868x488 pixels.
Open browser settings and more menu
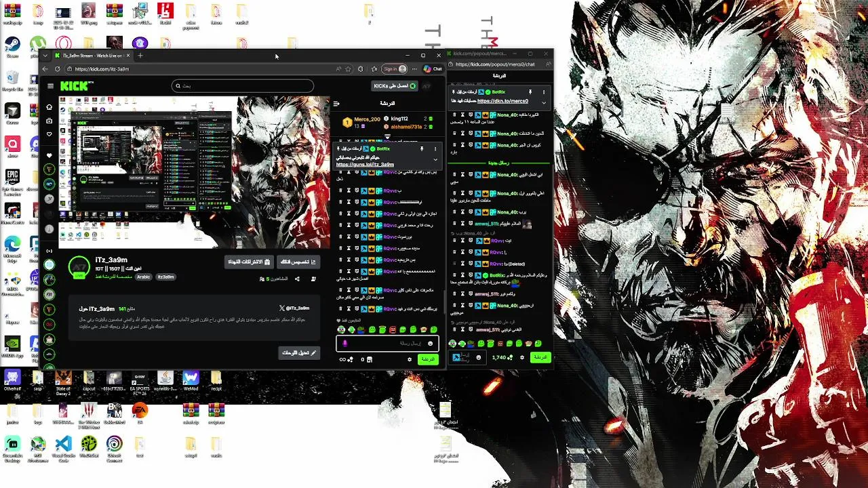point(414,69)
